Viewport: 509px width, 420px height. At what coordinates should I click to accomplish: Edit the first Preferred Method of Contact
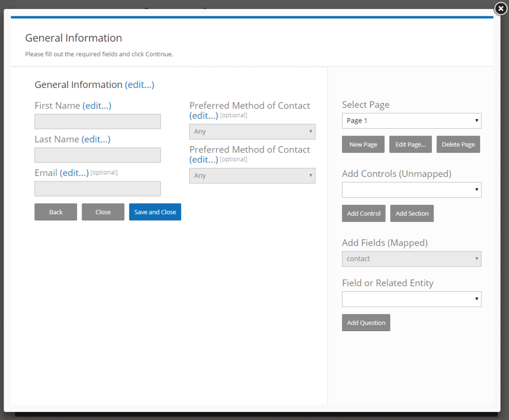point(203,115)
